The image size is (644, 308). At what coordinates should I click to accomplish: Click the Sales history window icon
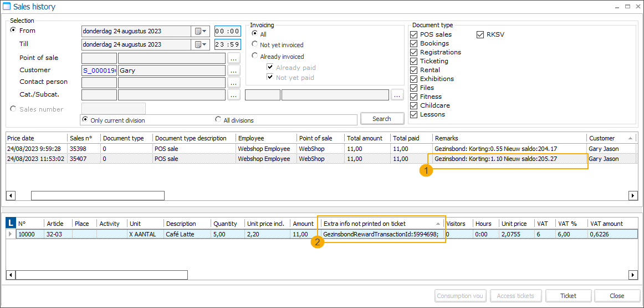[7, 7]
